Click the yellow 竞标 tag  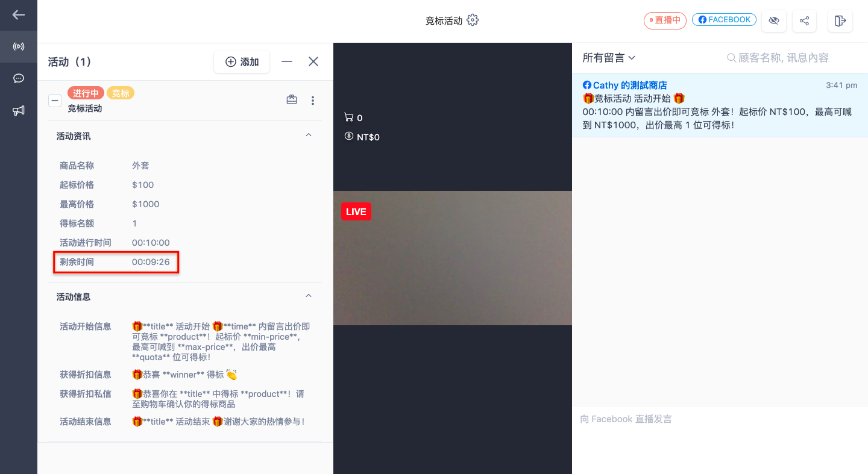tap(121, 93)
